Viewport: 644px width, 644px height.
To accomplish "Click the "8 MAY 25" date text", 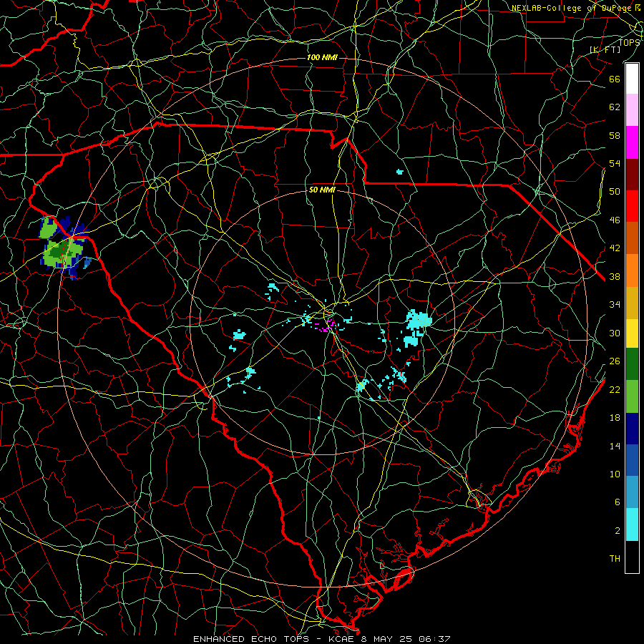I will click(386, 639).
